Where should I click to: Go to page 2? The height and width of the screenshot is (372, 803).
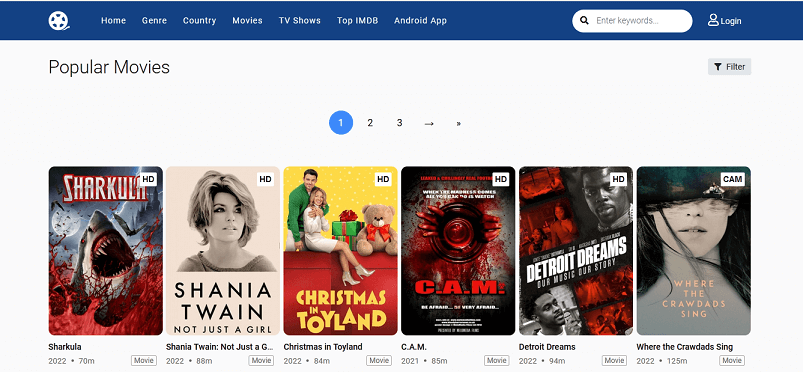370,123
